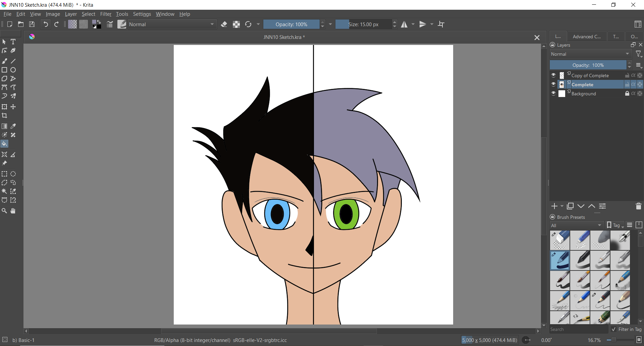Select the Zoom tool
Viewport: 644px width, 346px height.
pos(4,211)
